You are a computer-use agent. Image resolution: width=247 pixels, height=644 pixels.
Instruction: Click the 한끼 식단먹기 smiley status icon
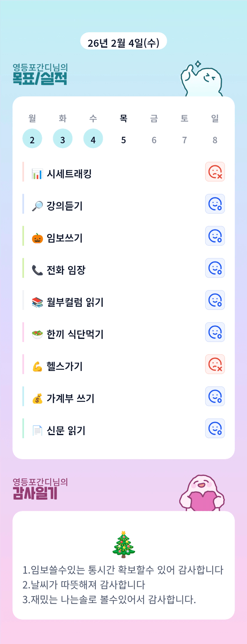[215, 332]
